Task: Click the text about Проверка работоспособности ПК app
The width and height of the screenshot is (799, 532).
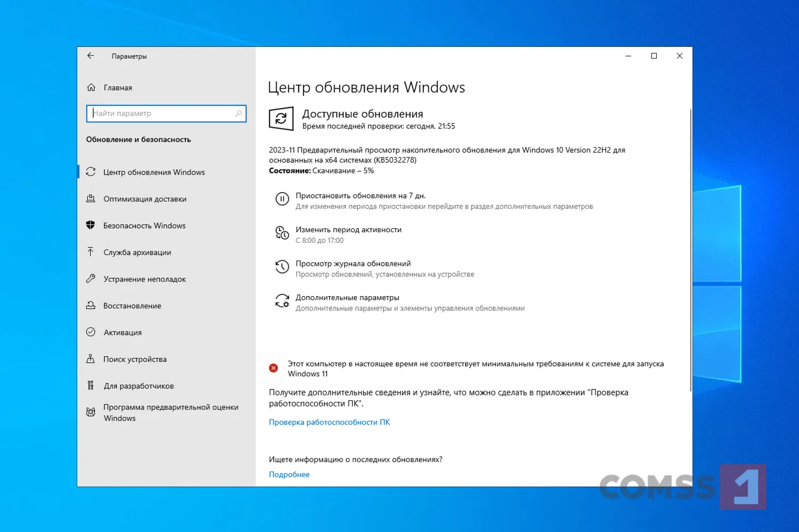Action: pyautogui.click(x=449, y=398)
